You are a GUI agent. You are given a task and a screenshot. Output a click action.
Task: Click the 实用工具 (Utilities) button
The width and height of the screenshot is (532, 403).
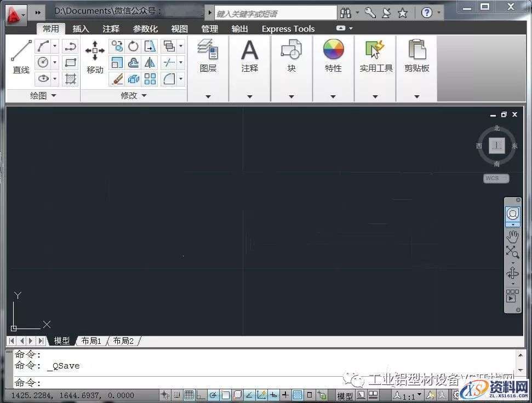point(375,55)
